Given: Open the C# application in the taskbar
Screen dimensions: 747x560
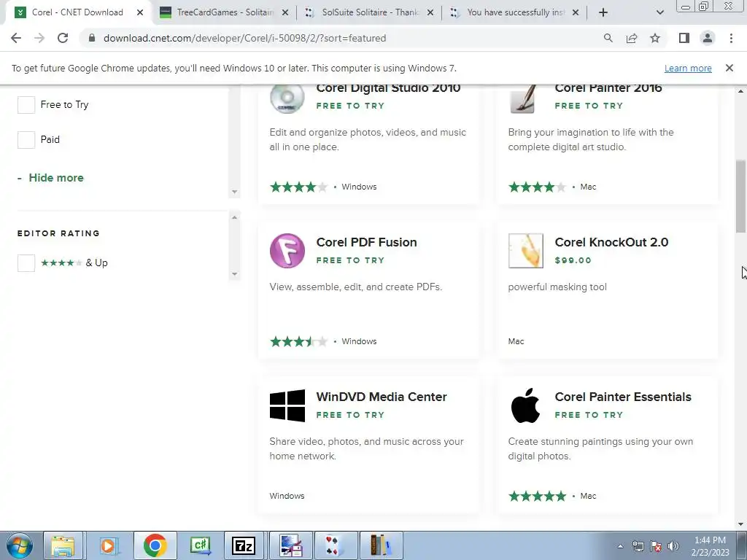Looking at the screenshot, I should tap(200, 545).
